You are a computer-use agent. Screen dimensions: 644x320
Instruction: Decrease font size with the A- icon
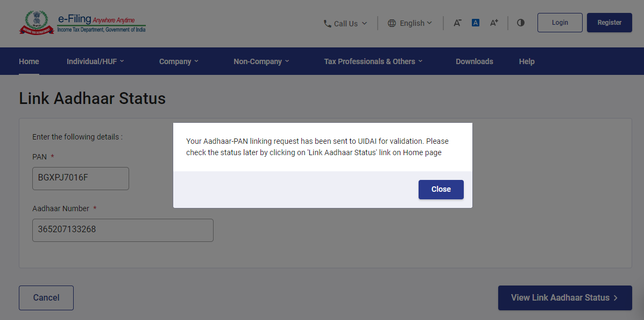(457, 23)
